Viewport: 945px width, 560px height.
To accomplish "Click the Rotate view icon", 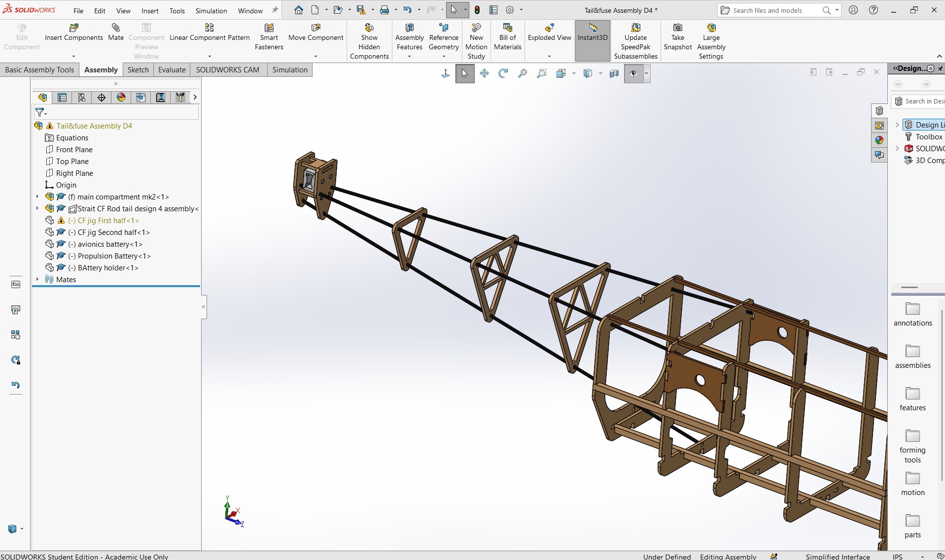I will (503, 73).
